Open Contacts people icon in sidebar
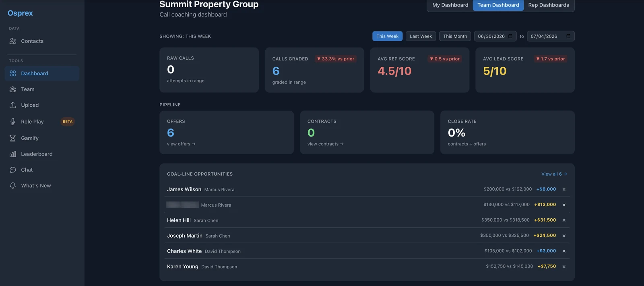Image resolution: width=644 pixels, height=286 pixels. (13, 41)
